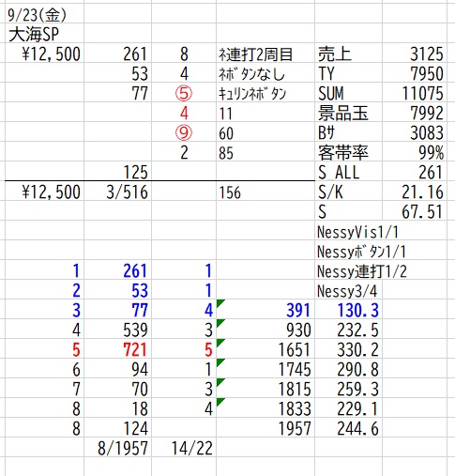Image resolution: width=455 pixels, height=476 pixels.
Task: Click the S/K value 21.16
Action: 422,192
